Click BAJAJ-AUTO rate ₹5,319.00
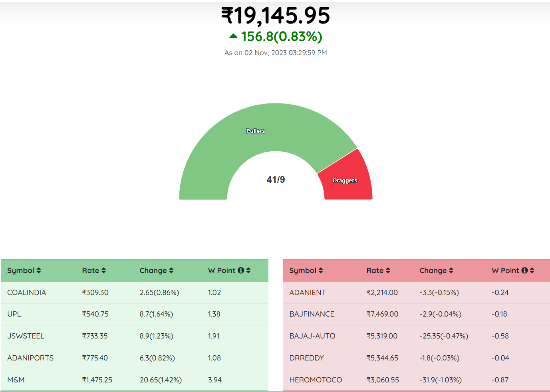This screenshot has width=550, height=392. 382,336
